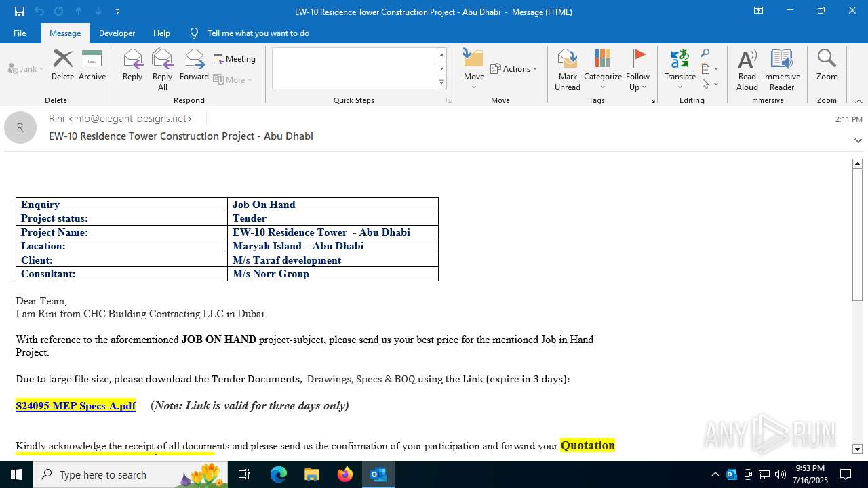This screenshot has width=868, height=488.
Task: Click the Tell me what you want to do box
Action: tap(258, 33)
